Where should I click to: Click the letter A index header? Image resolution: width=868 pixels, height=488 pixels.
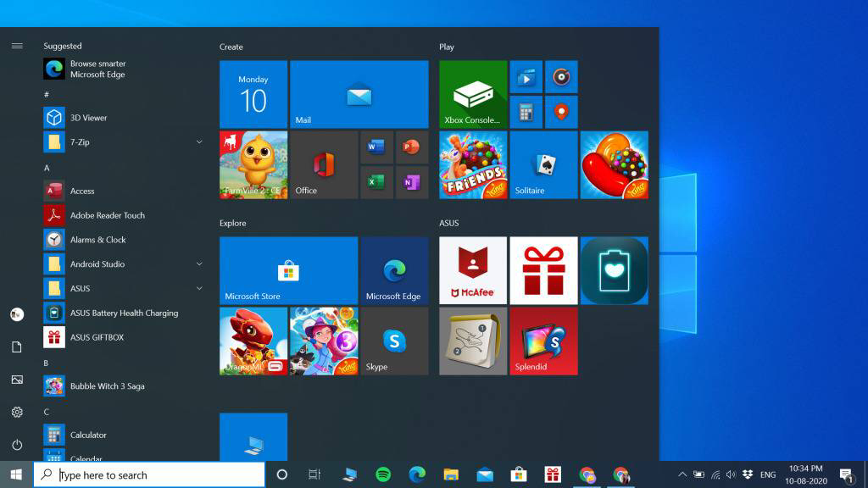47,168
